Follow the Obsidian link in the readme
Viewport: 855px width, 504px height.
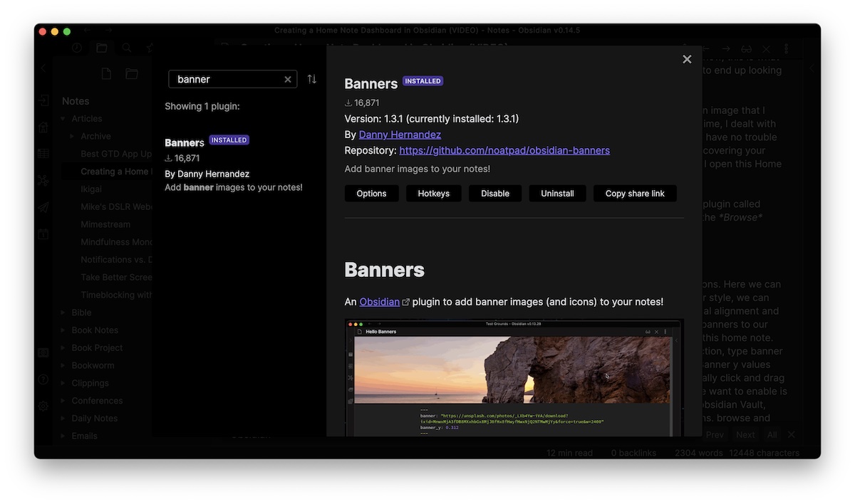pyautogui.click(x=380, y=302)
